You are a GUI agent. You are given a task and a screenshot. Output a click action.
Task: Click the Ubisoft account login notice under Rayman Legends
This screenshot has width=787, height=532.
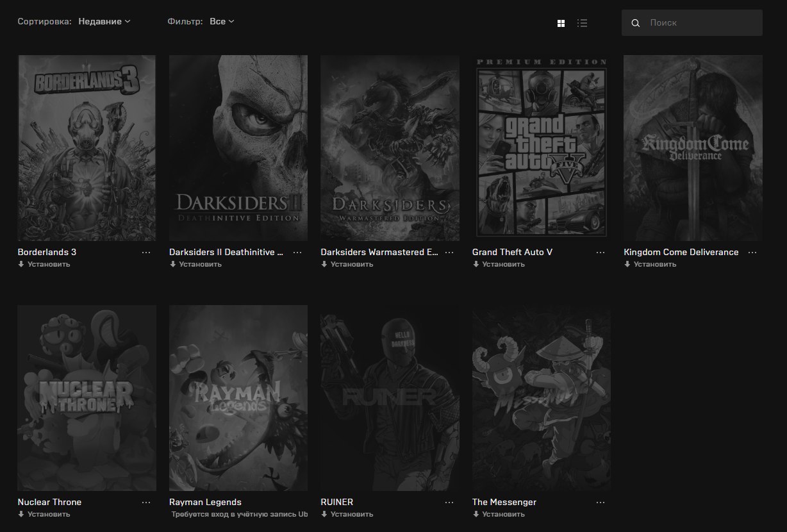(x=239, y=514)
